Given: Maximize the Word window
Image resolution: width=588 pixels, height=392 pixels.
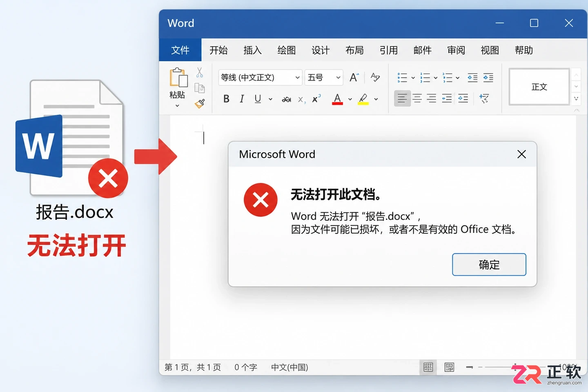Looking at the screenshot, I should (534, 23).
